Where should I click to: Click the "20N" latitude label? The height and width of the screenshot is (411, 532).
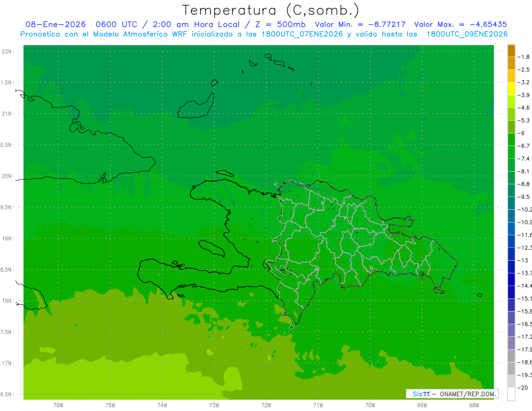7,176
